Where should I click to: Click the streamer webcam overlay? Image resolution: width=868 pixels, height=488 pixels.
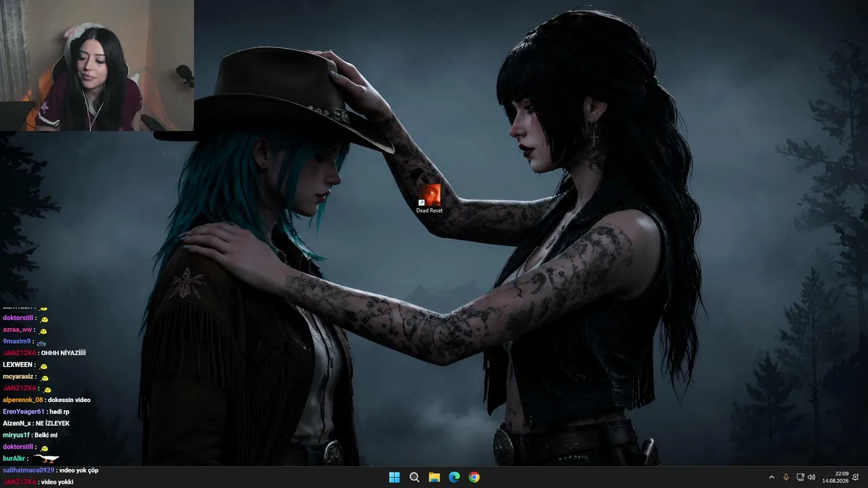tap(97, 65)
